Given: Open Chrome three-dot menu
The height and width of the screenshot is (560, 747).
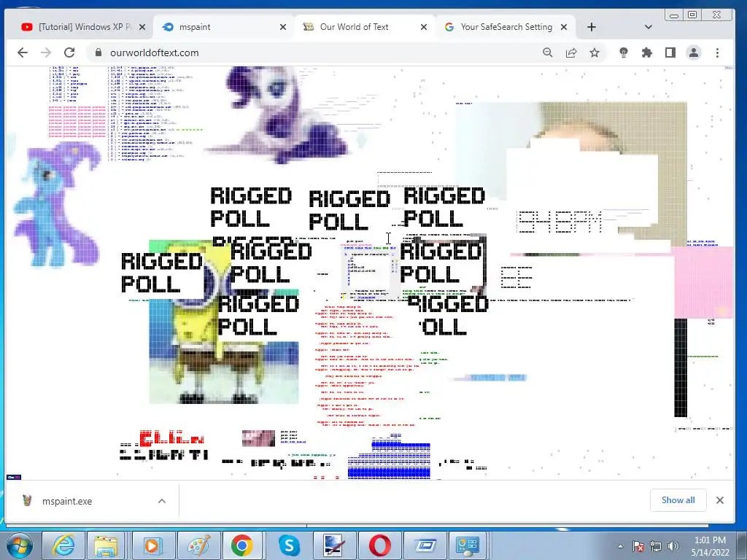Looking at the screenshot, I should pyautogui.click(x=718, y=52).
